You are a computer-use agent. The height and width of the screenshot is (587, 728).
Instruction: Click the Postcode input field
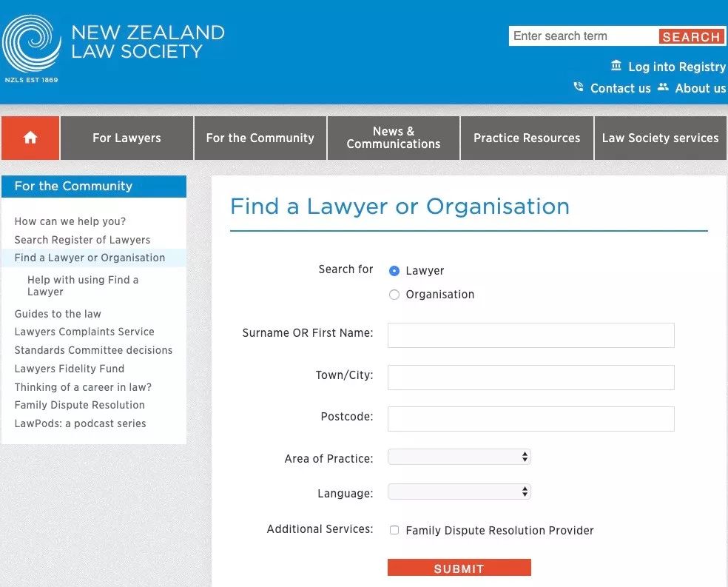point(531,419)
